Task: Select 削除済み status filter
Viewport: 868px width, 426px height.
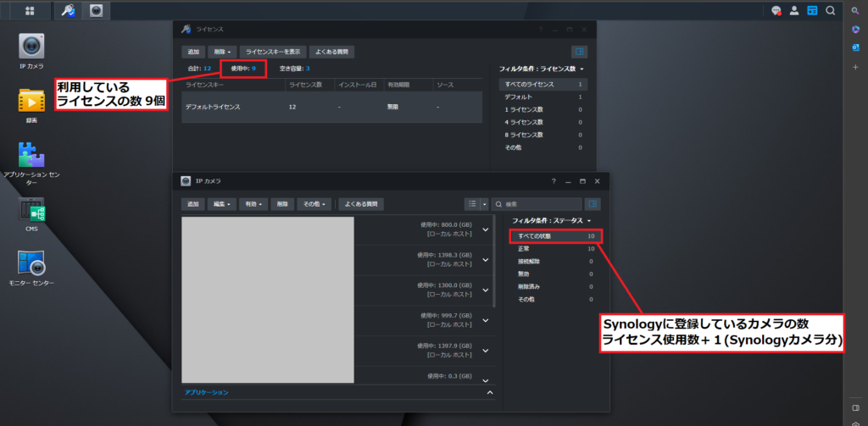Action: (x=555, y=286)
